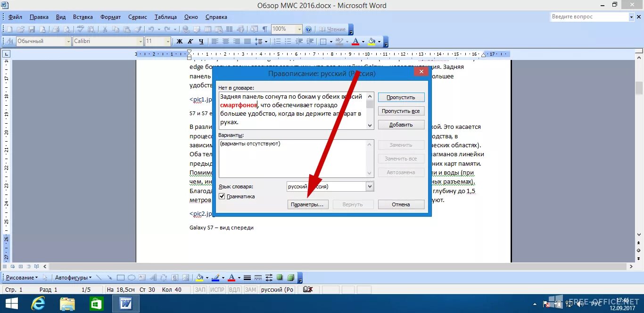Click the Отмена button
This screenshot has height=313, width=644.
[401, 204]
